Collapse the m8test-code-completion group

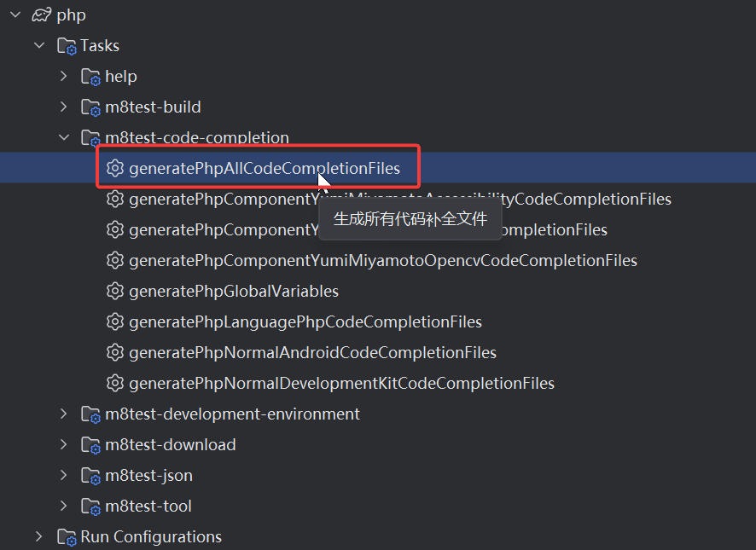[64, 137]
